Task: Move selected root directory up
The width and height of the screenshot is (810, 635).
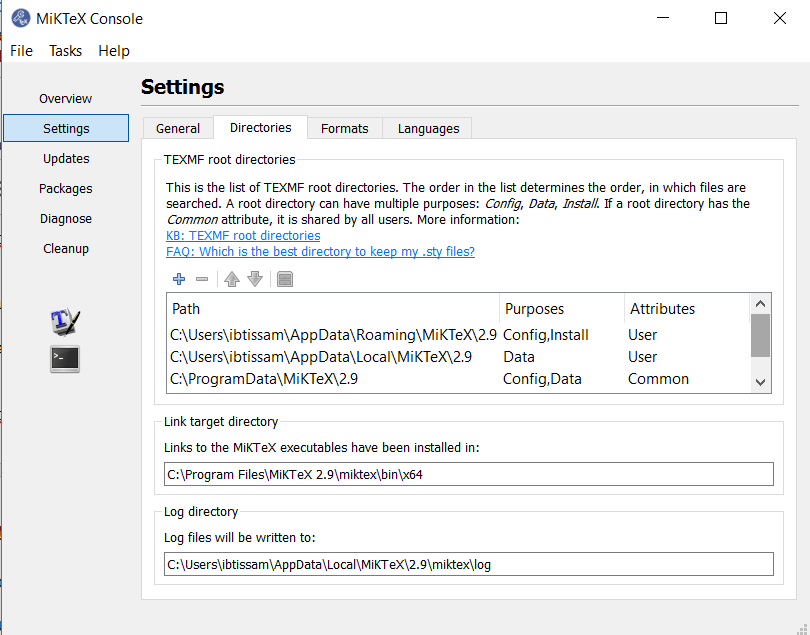Action: coord(232,279)
